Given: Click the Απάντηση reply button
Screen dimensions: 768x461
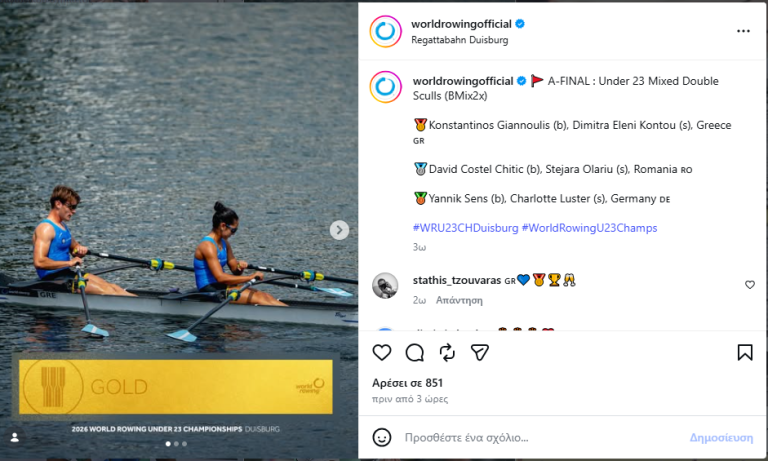Looking at the screenshot, I should tap(459, 300).
